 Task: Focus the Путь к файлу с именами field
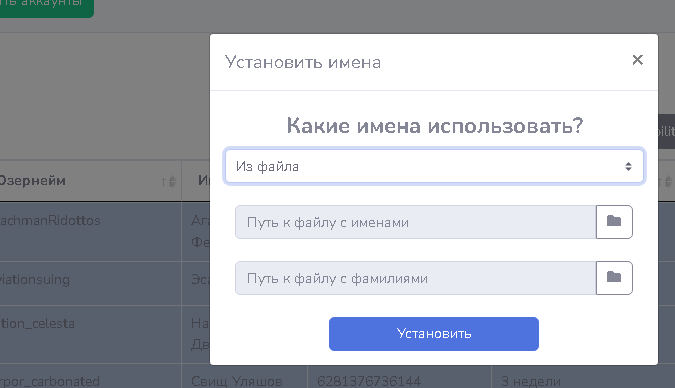tap(415, 222)
